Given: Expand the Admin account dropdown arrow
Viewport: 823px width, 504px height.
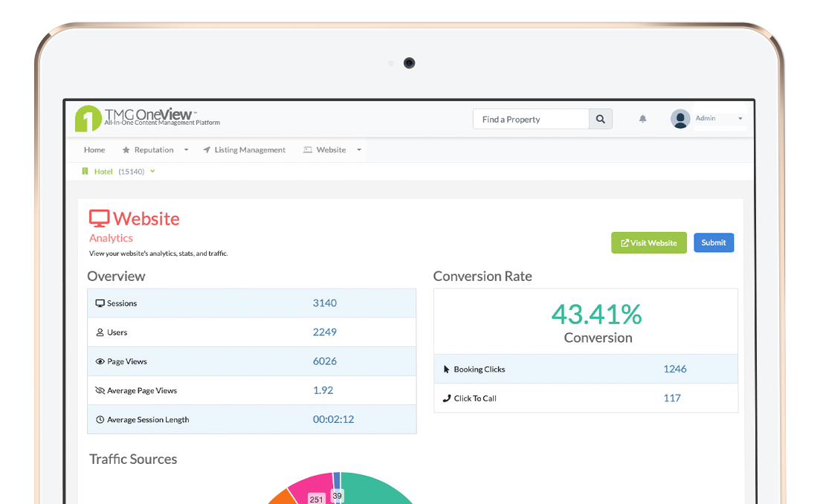Looking at the screenshot, I should click(740, 119).
